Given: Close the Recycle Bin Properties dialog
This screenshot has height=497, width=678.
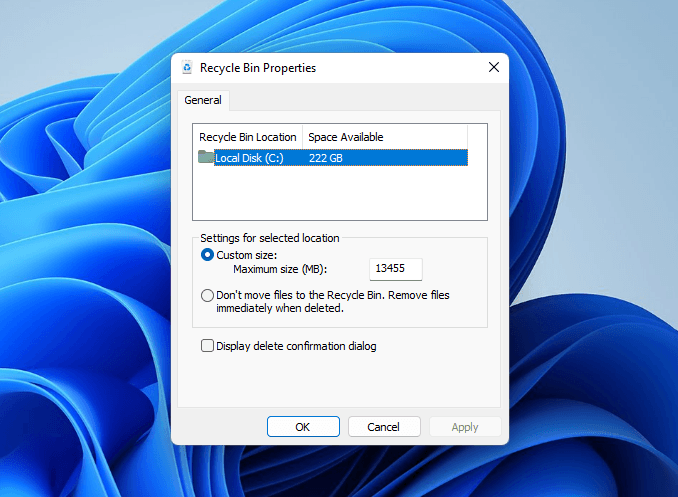Looking at the screenshot, I should pos(494,67).
